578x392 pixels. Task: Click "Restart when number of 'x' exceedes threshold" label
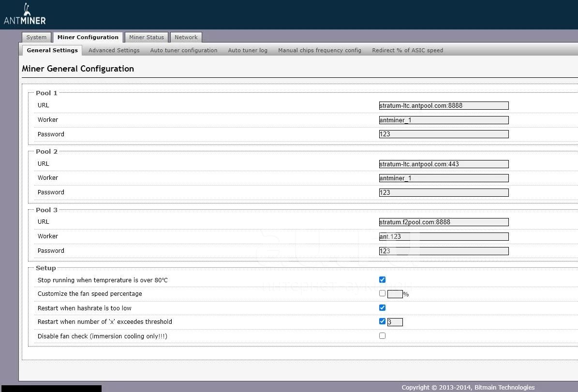click(104, 321)
